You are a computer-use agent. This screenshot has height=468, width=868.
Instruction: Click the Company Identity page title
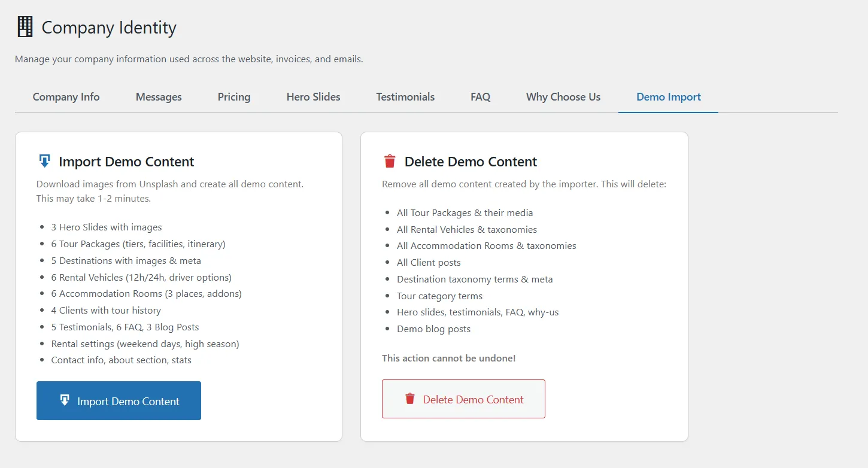[109, 28]
